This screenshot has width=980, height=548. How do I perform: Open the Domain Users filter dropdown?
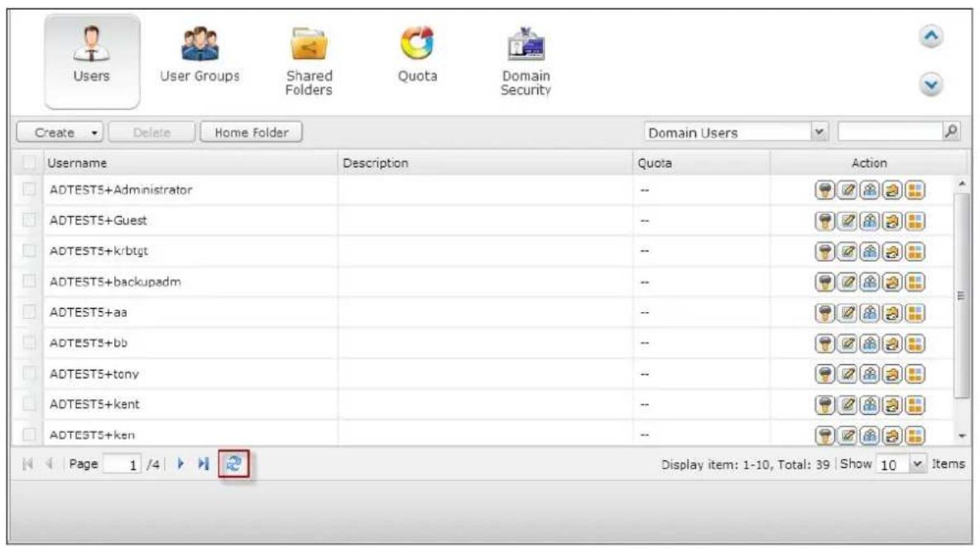click(x=819, y=132)
